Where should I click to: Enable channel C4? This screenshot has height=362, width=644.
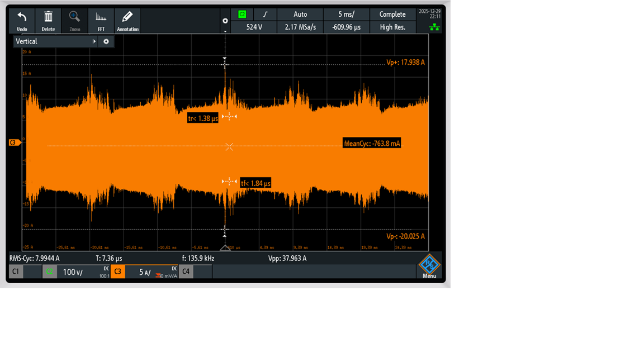[186, 271]
